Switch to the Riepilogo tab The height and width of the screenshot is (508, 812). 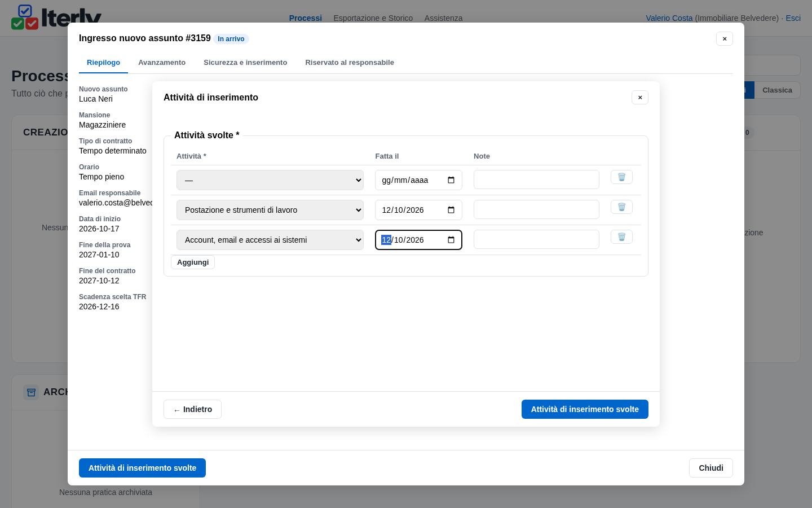coord(103,63)
